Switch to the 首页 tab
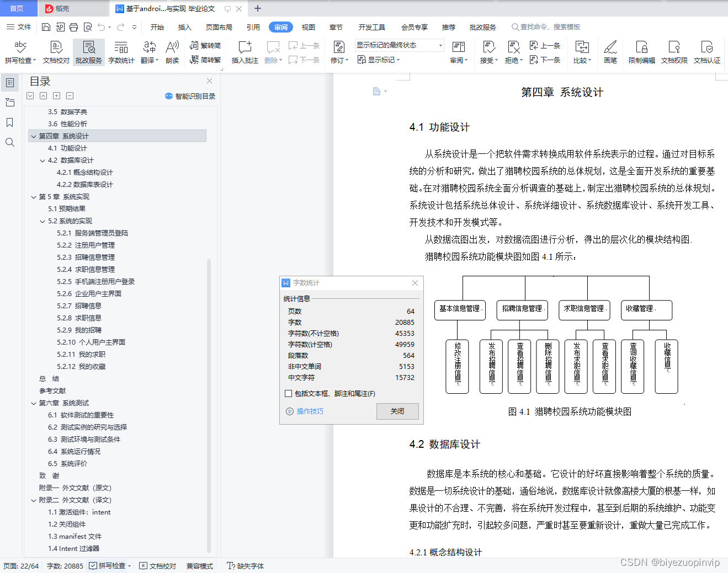Screen dimensions: 728x573 click(17, 8)
